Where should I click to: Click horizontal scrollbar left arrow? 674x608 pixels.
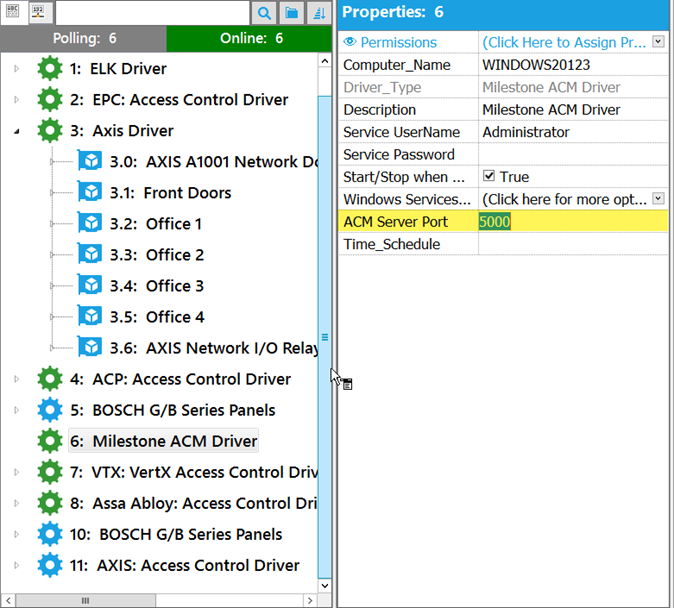point(8,600)
